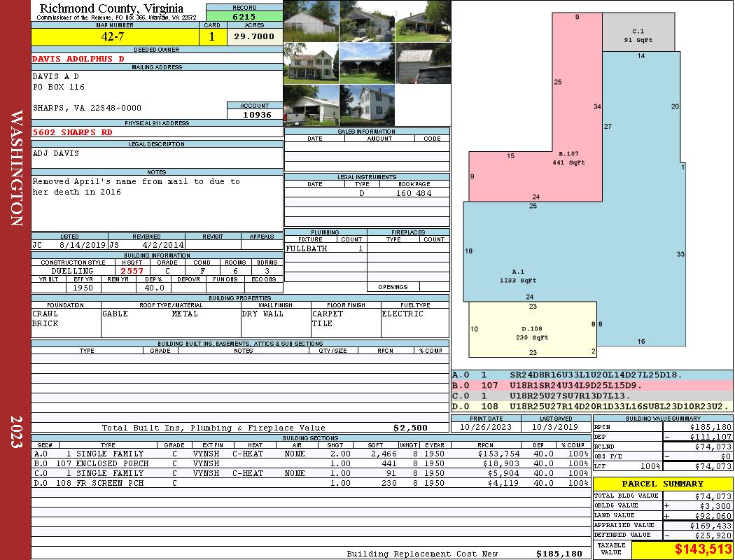Screen dimensions: 735x560
Task: Select OBLDG VALUE $3,300
Action: pos(715,506)
